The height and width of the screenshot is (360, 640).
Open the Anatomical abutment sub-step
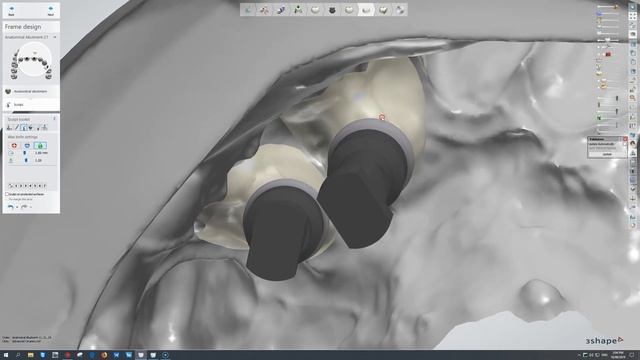point(31,91)
